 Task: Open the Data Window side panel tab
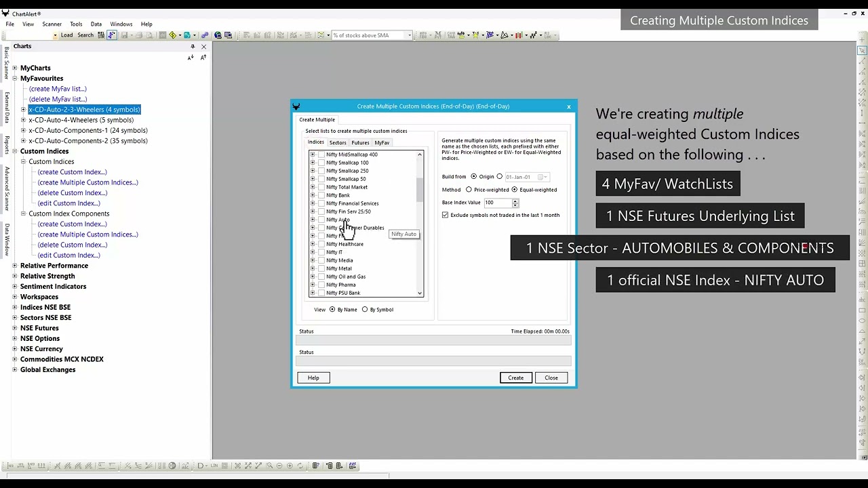[7, 241]
